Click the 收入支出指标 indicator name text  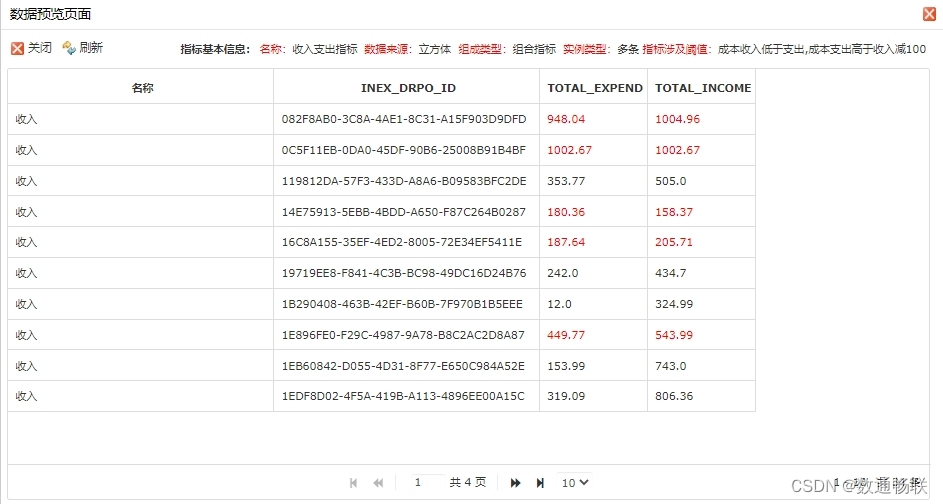325,49
